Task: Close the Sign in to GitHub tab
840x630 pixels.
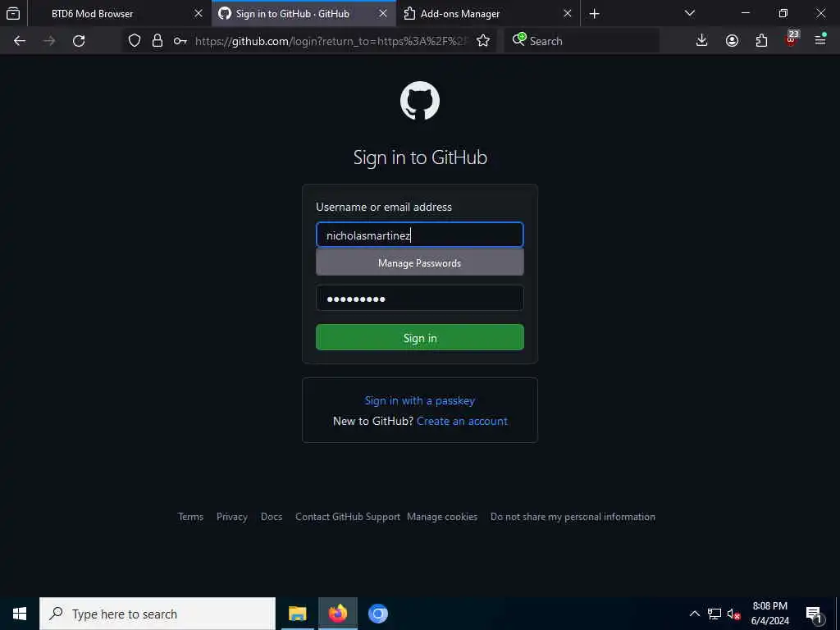Action: pyautogui.click(x=383, y=14)
